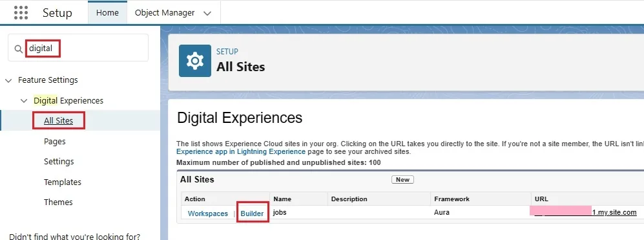Open Themes in the sidebar
Viewport: 644px width, 240px height.
point(58,202)
